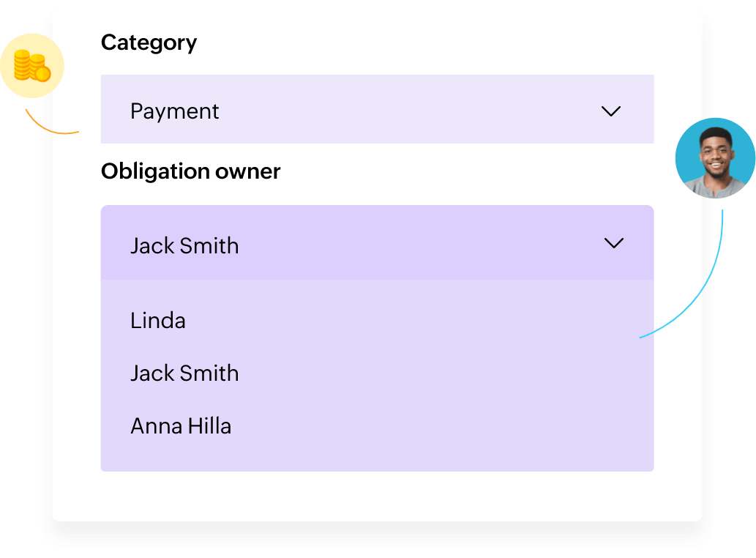Click the chevron arrow in Payment field
This screenshot has width=756, height=558.
tap(610, 111)
